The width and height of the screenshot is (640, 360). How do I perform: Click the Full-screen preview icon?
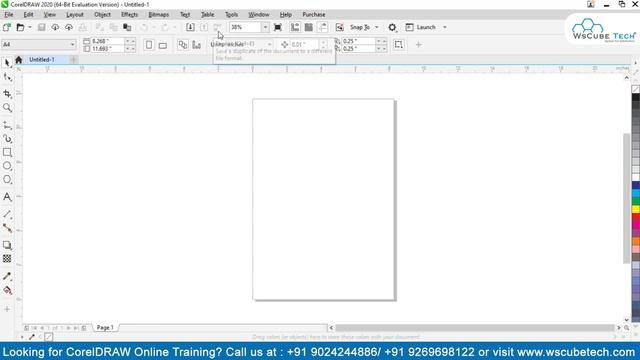click(x=278, y=27)
